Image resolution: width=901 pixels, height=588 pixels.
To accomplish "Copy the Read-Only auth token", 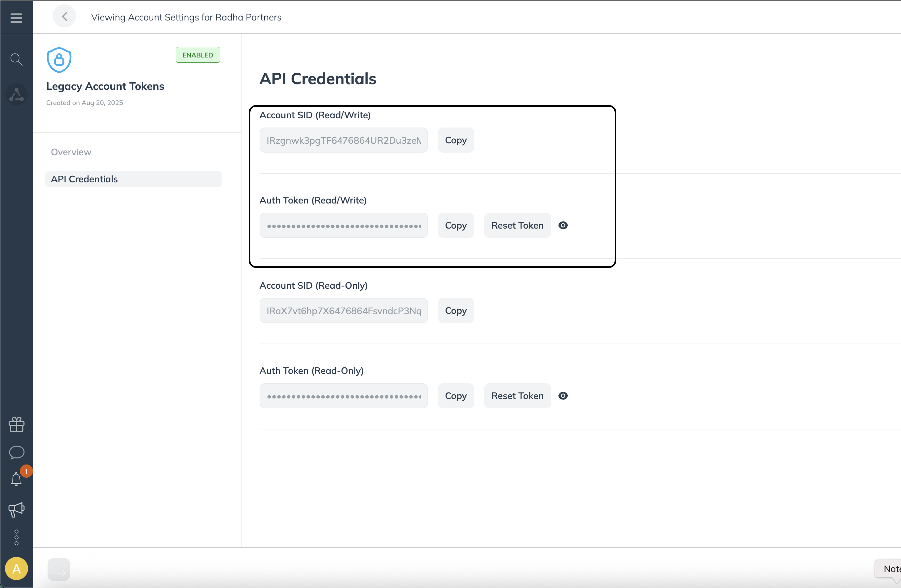I will coord(455,396).
